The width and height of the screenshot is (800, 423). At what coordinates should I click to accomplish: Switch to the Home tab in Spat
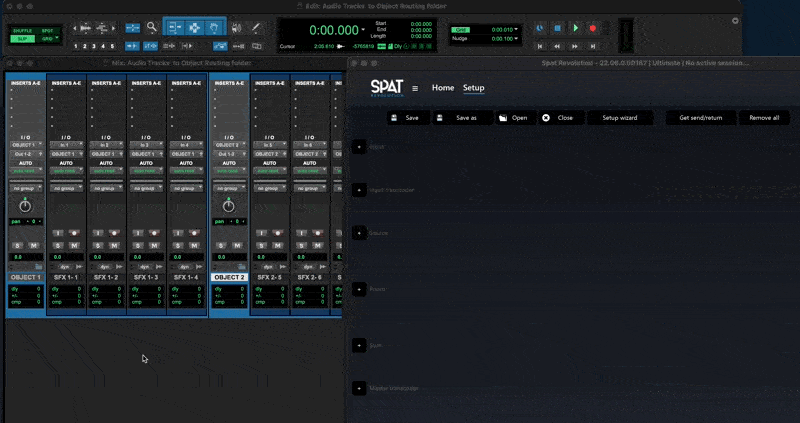442,88
